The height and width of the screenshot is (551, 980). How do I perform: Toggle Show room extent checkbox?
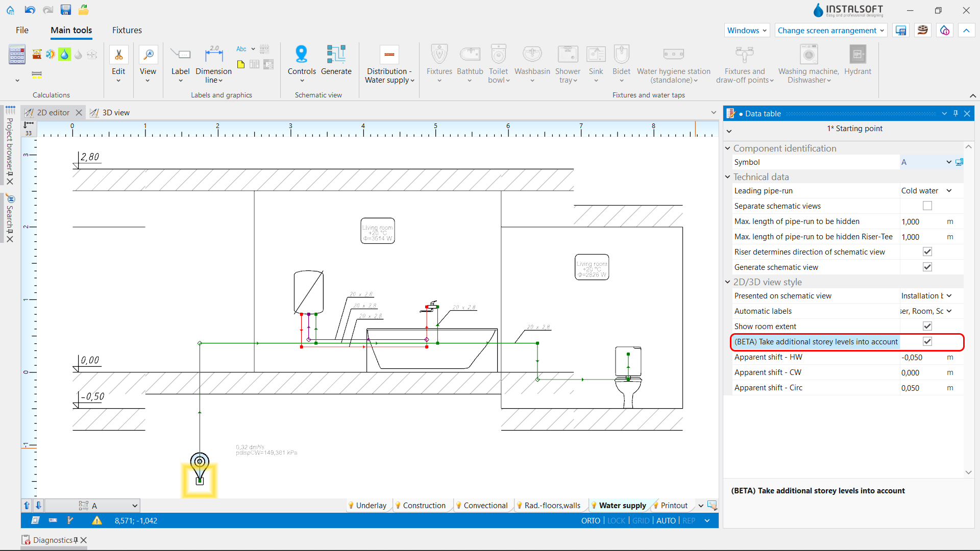click(x=927, y=326)
